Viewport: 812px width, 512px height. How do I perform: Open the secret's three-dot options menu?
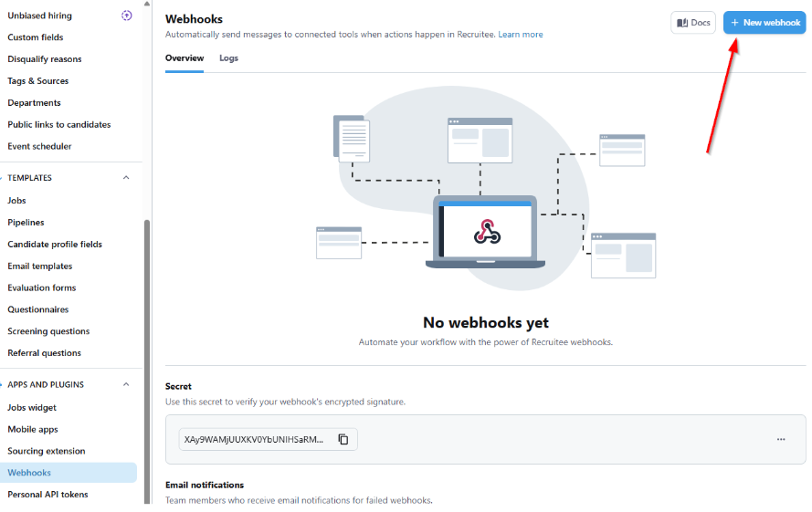781,440
